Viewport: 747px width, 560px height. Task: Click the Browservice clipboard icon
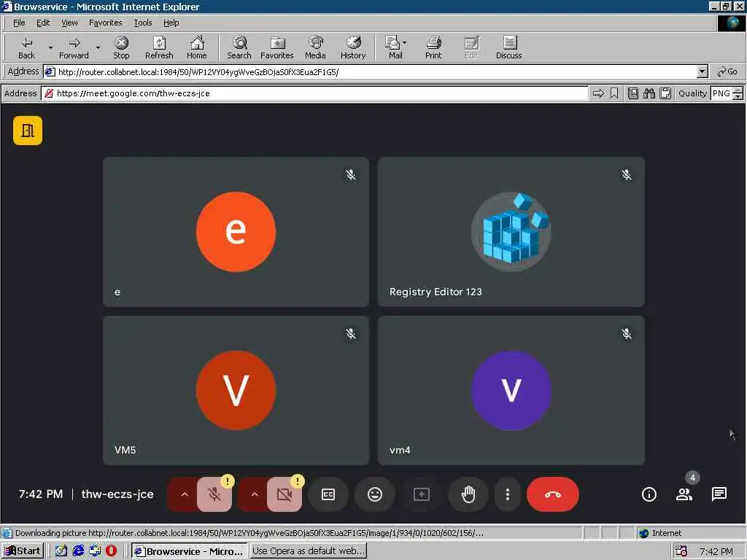tap(665, 93)
